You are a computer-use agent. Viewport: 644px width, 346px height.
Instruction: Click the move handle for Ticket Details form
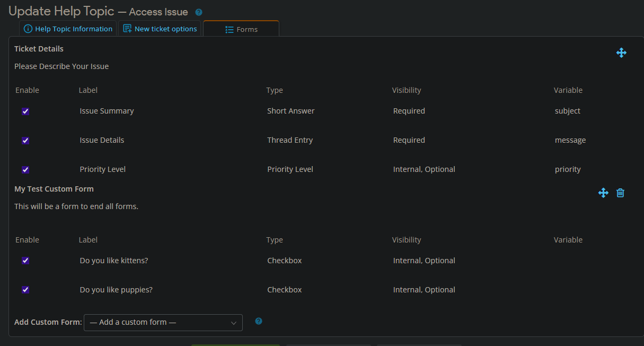[621, 53]
